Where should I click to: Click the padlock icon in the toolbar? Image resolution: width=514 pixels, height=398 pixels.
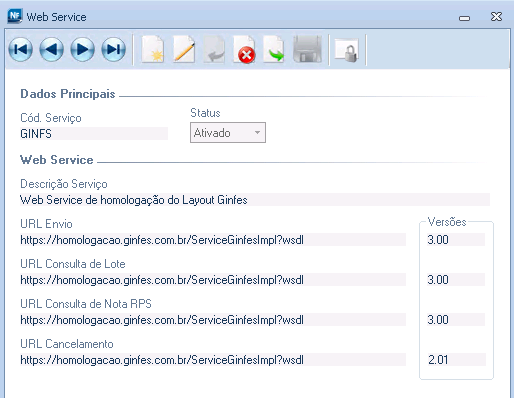click(x=347, y=50)
